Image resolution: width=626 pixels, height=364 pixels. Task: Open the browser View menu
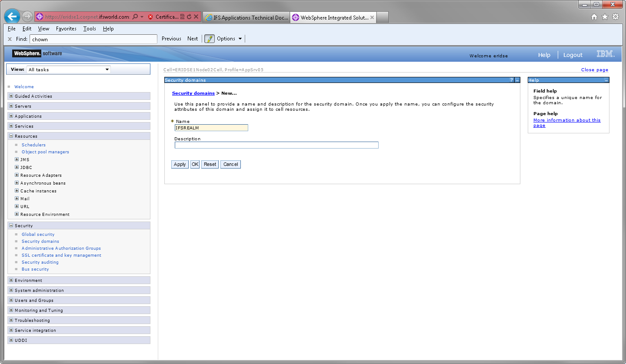(43, 29)
